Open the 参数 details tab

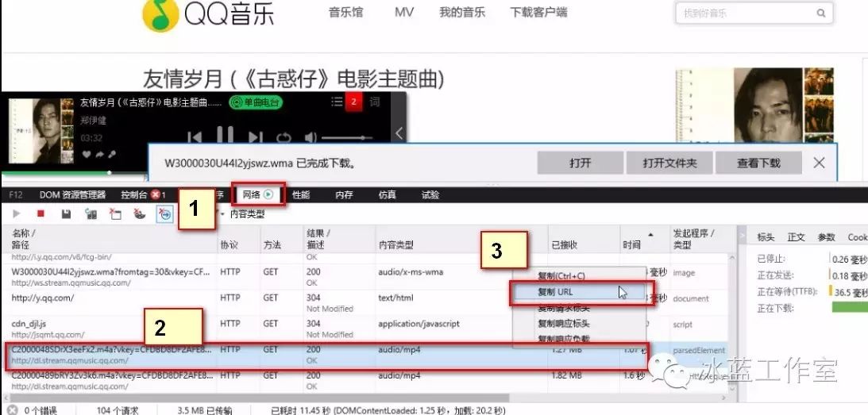(827, 236)
